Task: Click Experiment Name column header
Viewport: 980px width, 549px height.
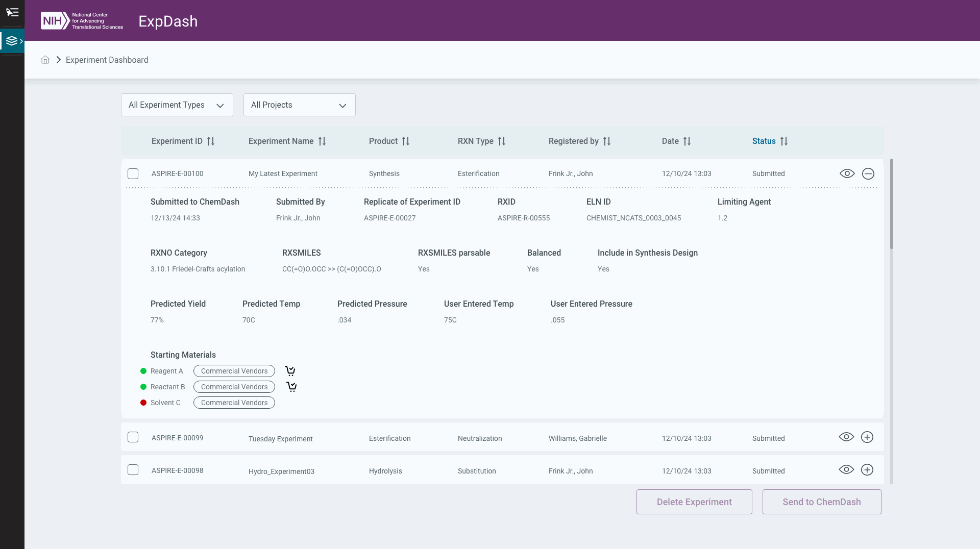Action: pos(281,141)
